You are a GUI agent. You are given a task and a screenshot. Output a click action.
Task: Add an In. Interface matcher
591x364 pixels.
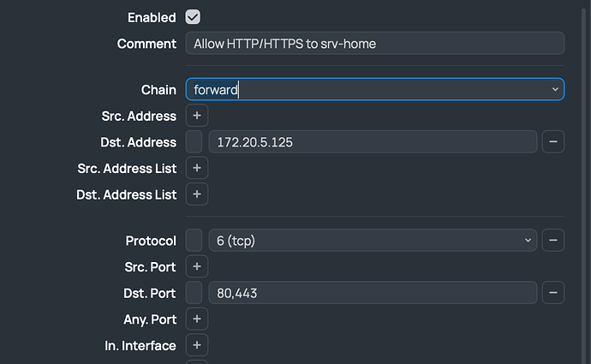pos(196,346)
